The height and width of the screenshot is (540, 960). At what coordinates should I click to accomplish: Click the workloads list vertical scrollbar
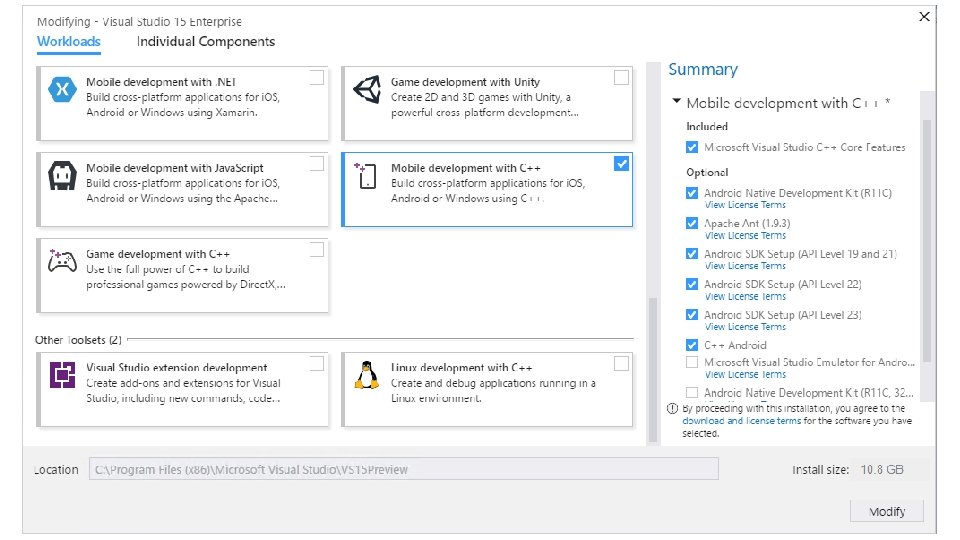653,370
